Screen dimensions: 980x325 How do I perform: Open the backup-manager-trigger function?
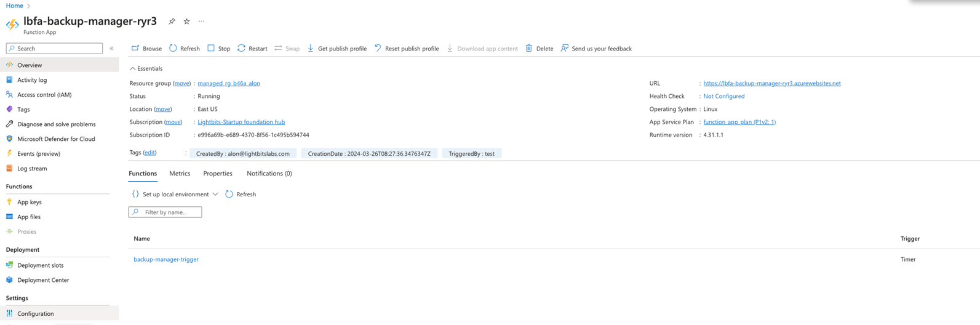tap(166, 259)
